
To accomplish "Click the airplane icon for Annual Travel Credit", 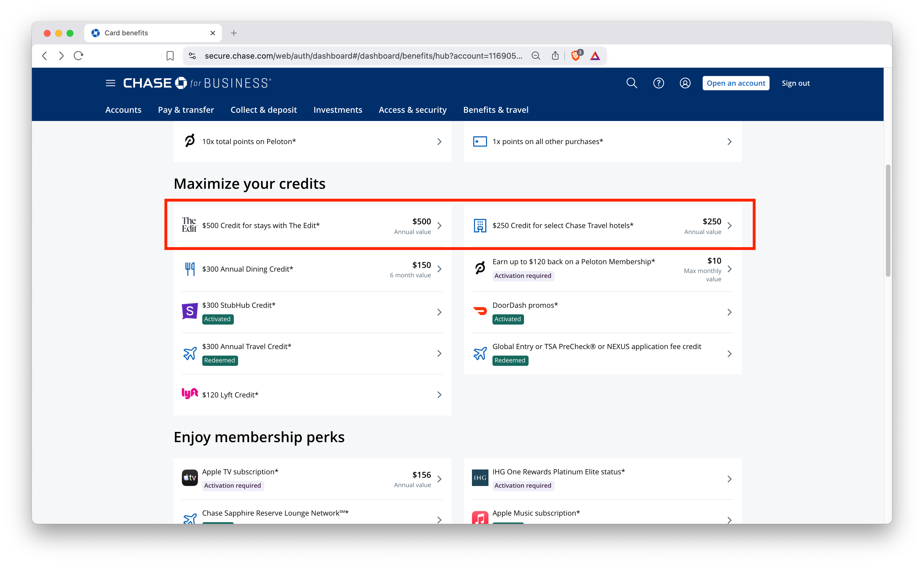I will click(x=190, y=353).
